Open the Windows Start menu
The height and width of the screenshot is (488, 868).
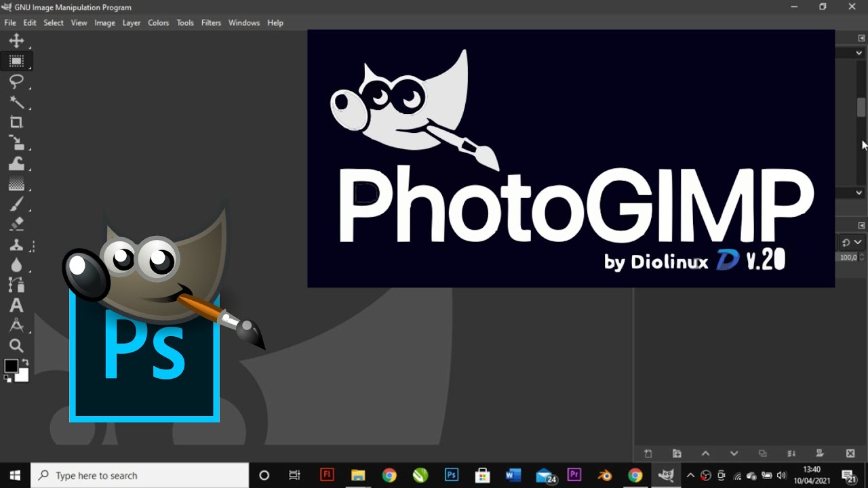point(16,475)
